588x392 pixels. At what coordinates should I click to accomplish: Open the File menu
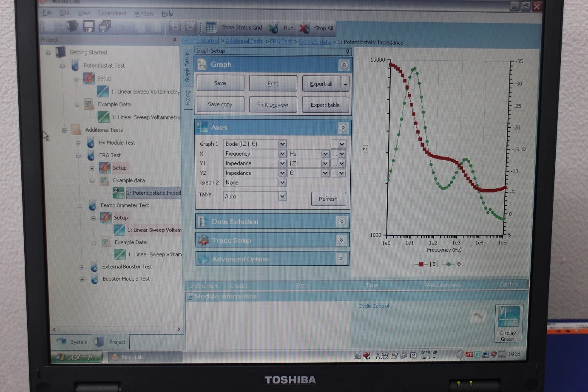coord(47,13)
